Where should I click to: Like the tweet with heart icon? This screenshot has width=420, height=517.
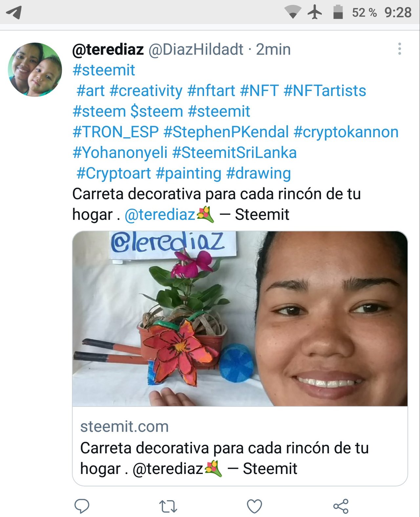254,506
